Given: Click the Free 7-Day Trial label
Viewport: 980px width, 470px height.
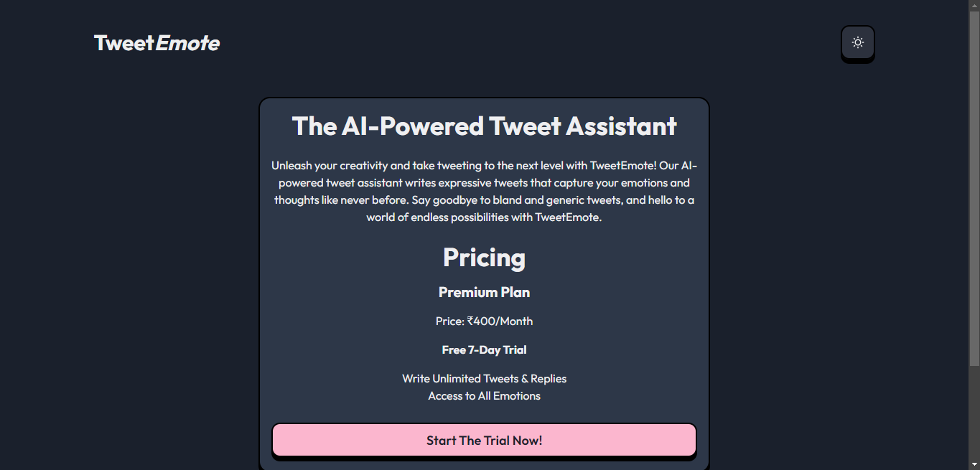Looking at the screenshot, I should click(x=484, y=349).
